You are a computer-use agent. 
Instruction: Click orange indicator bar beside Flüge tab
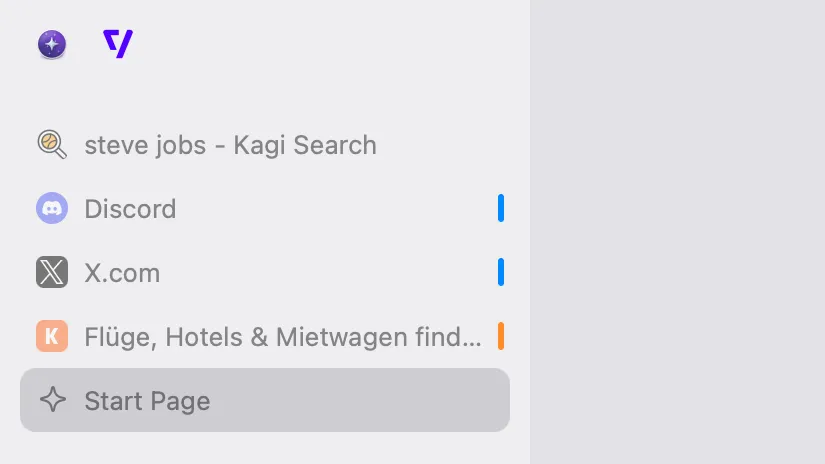click(x=501, y=336)
